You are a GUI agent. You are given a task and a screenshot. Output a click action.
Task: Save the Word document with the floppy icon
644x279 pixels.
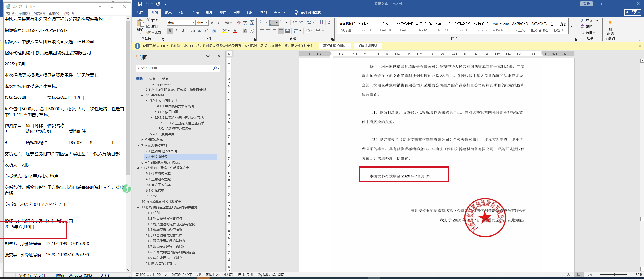point(140,4)
